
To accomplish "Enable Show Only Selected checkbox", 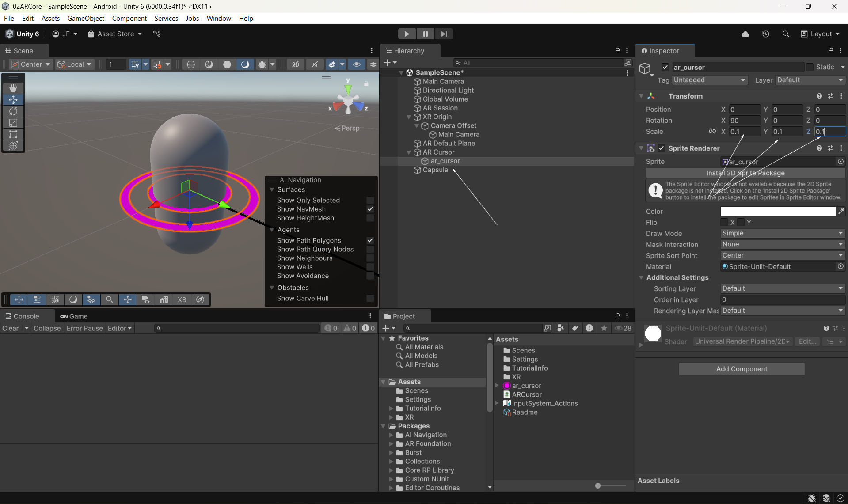I will (370, 201).
